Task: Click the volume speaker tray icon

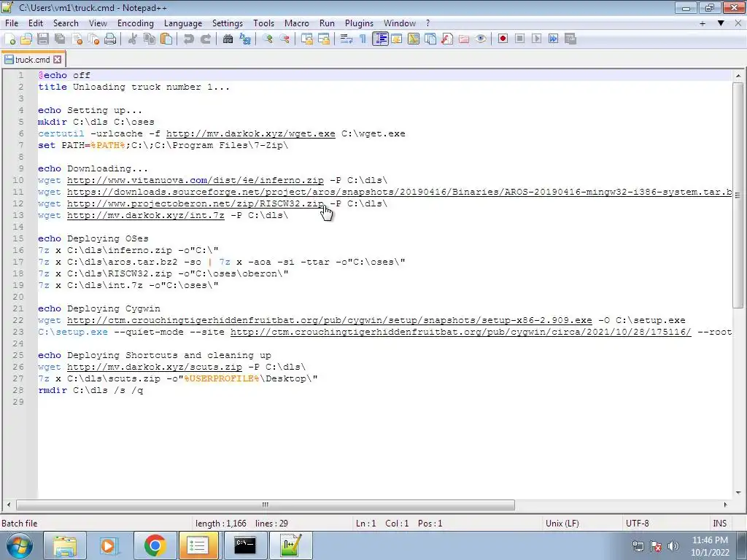Action: (673, 546)
